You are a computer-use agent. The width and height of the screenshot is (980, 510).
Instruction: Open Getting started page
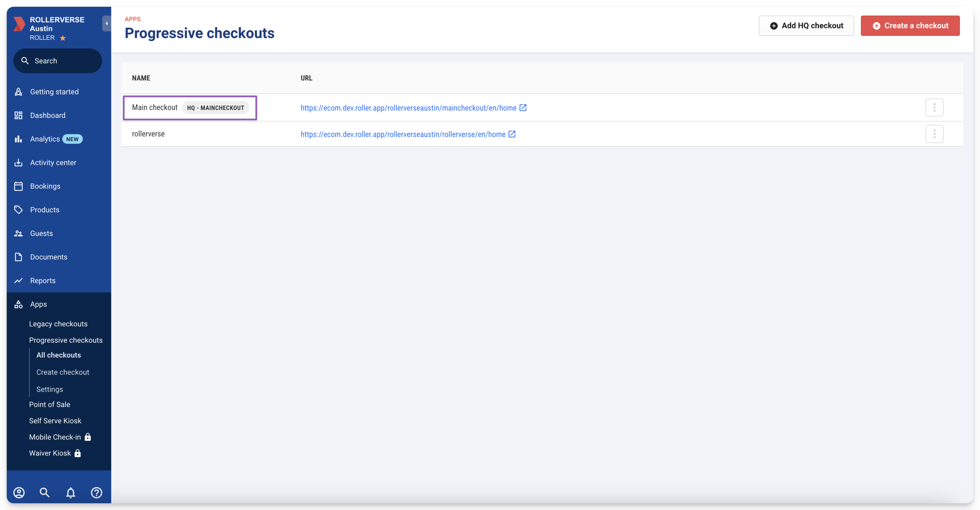coord(54,92)
